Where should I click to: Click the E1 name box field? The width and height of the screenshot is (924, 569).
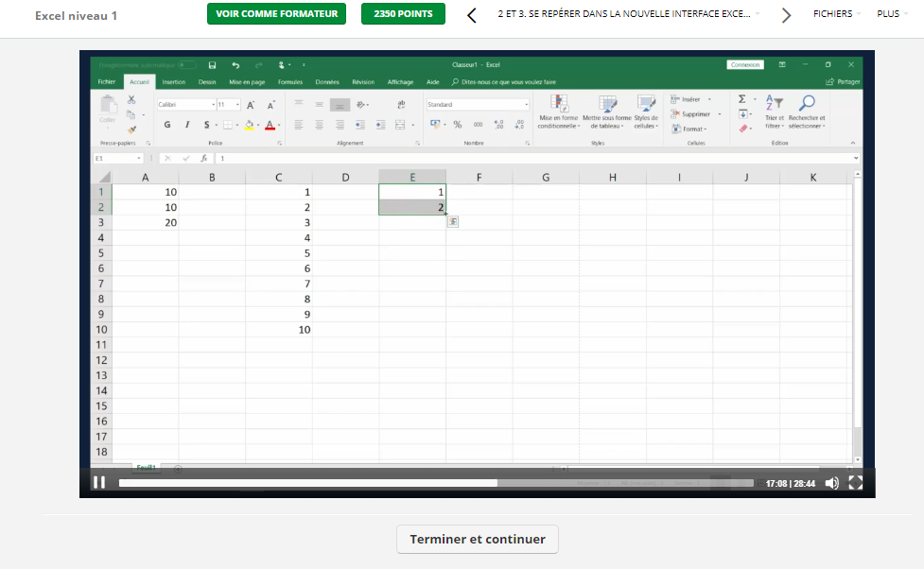(x=118, y=158)
